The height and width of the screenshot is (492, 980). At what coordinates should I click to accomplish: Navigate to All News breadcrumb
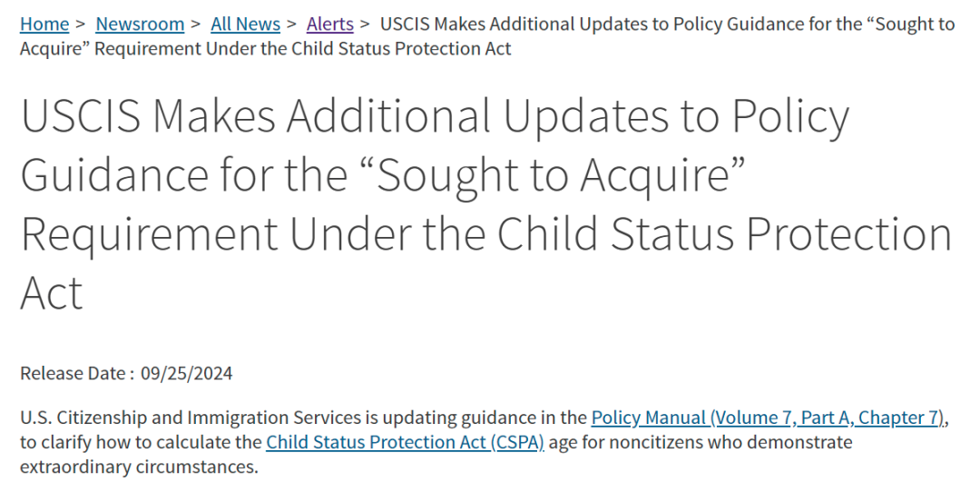(246, 24)
